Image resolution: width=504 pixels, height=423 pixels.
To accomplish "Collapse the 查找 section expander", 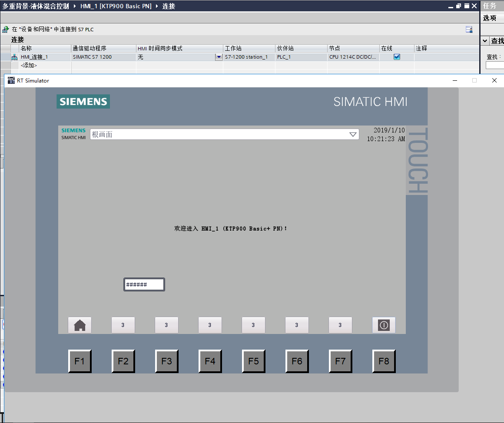I will click(x=485, y=41).
